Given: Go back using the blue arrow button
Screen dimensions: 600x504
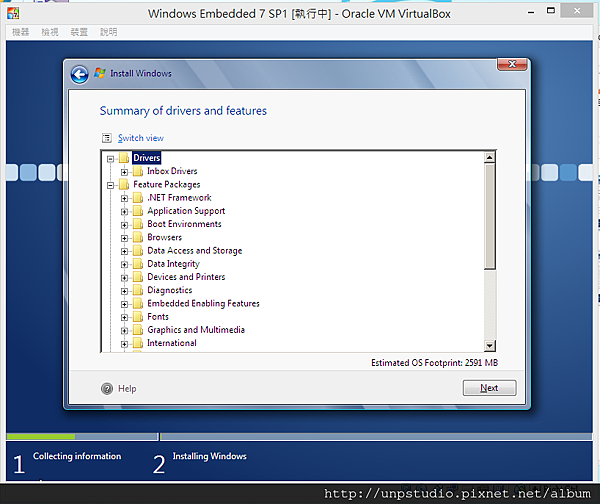Looking at the screenshot, I should click(x=80, y=74).
